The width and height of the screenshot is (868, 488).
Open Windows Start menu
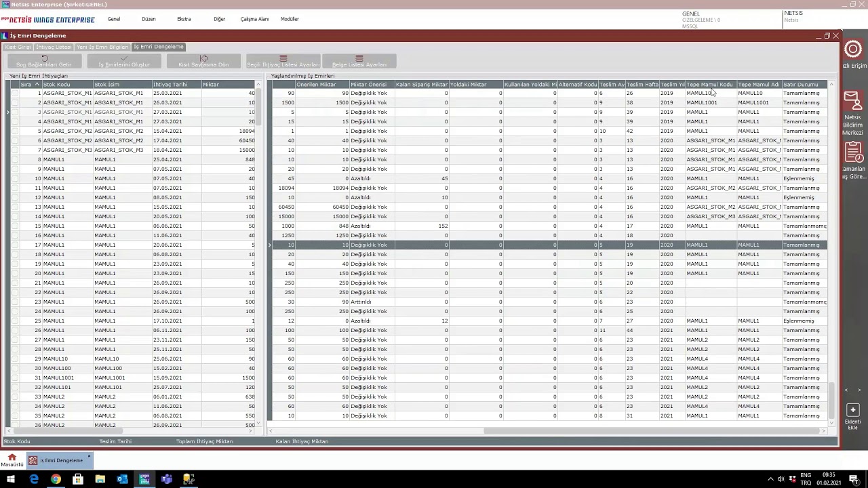pyautogui.click(x=11, y=480)
